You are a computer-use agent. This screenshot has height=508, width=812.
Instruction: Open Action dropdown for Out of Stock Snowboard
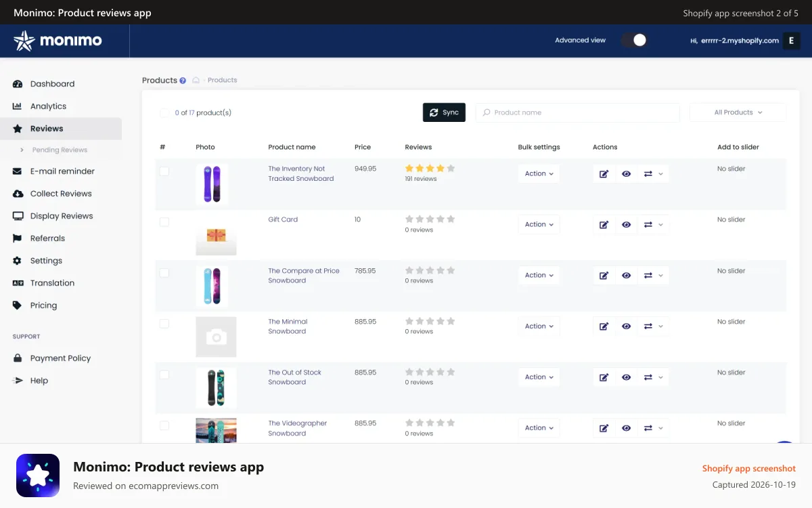[x=539, y=377]
